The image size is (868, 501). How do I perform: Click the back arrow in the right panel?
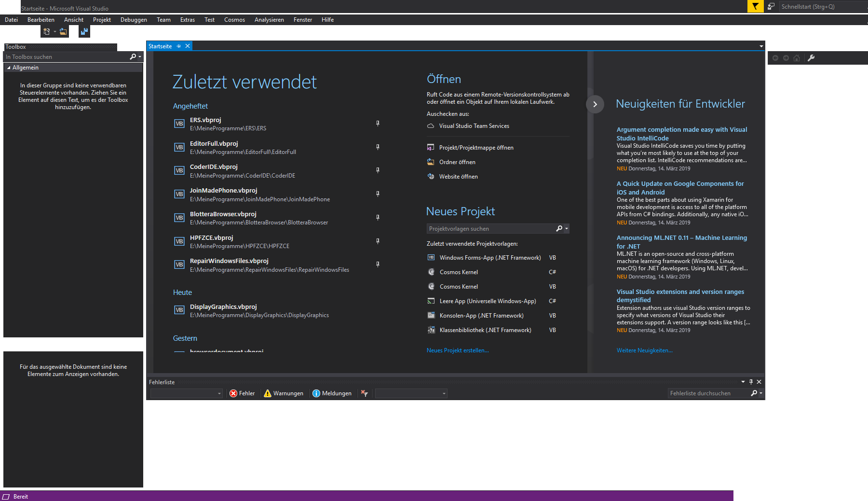(775, 58)
